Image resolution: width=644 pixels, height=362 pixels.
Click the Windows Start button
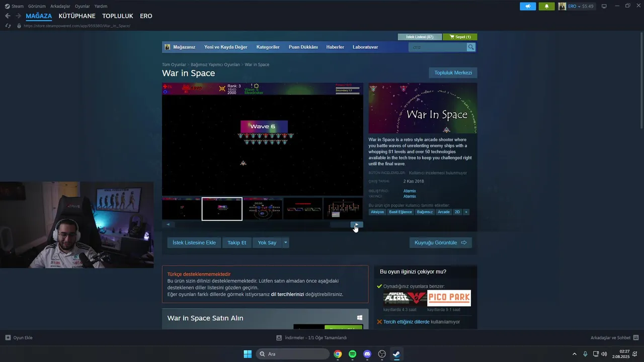coord(248,354)
